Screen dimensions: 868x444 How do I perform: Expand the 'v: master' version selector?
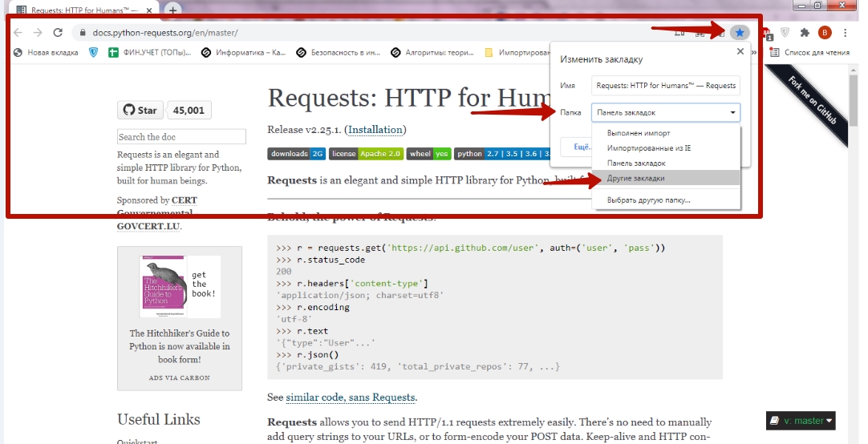pos(801,421)
